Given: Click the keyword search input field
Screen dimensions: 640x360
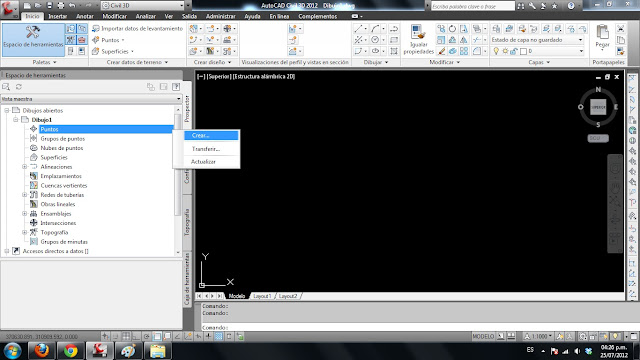Looking at the screenshot, I should (x=473, y=6).
